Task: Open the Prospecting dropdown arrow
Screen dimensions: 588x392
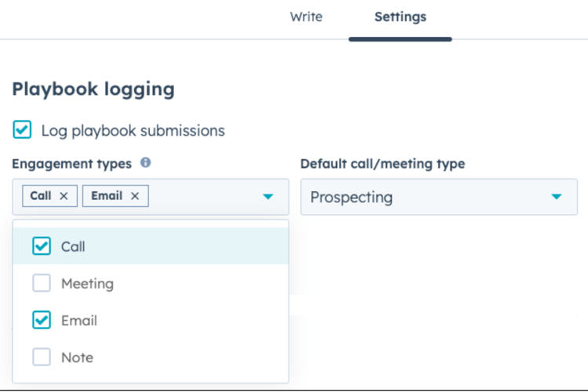Action: (557, 197)
